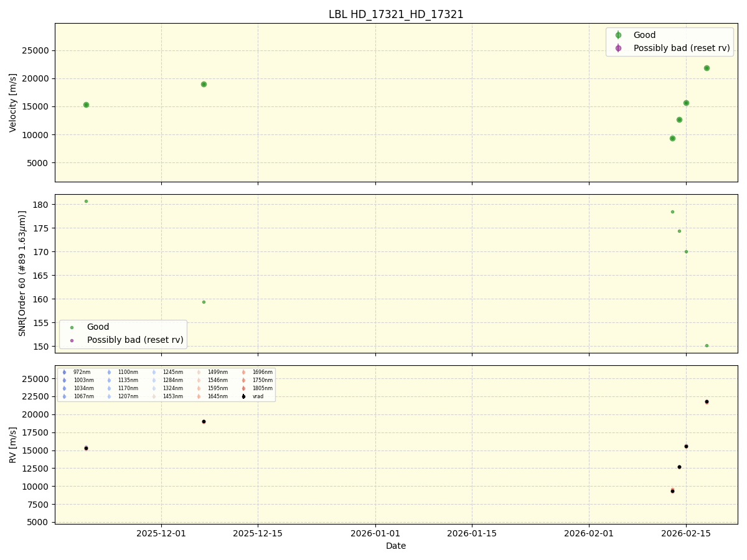Click the 1284nm legend marker

coord(154,380)
